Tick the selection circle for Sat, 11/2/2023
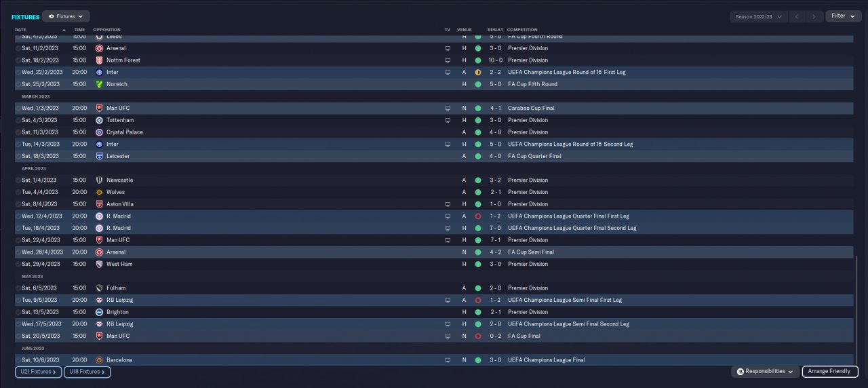Screen dimensions: 868x388 tap(18, 48)
